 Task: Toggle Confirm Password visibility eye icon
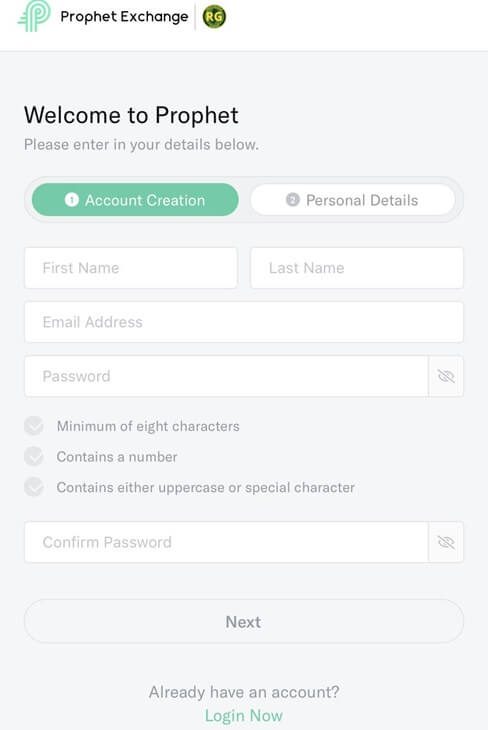coord(446,542)
